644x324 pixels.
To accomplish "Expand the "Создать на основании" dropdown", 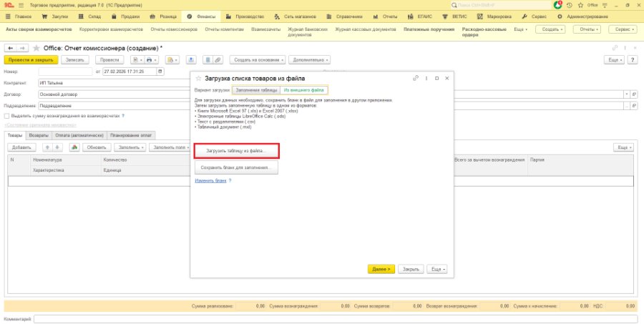I will pyautogui.click(x=258, y=60).
